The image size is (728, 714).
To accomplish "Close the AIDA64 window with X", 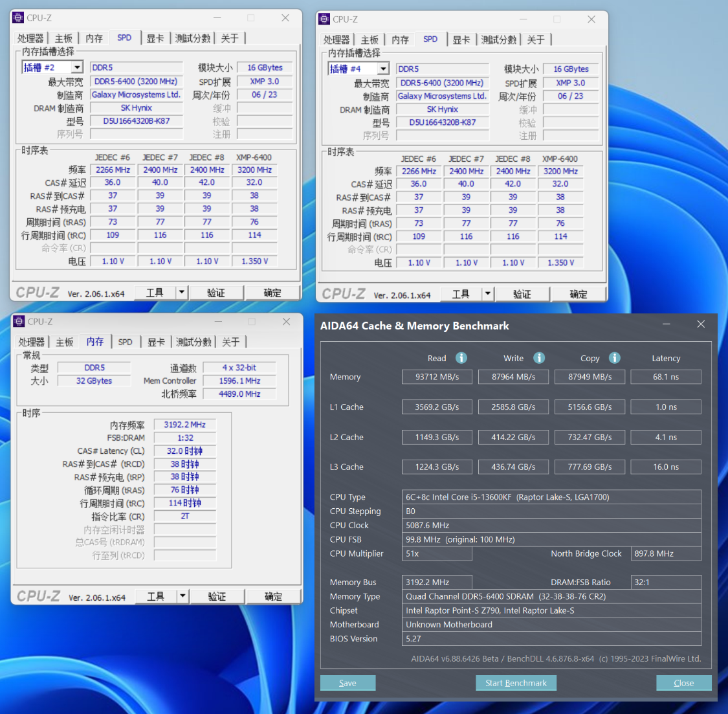I will pos(701,324).
